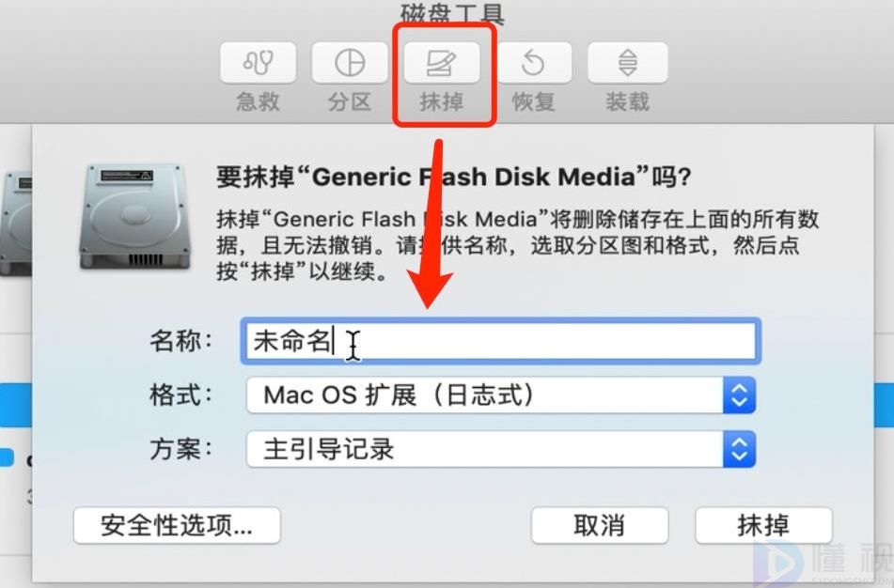Click the hard drive image in dialog
Viewport: 894px width, 588px height.
point(135,216)
